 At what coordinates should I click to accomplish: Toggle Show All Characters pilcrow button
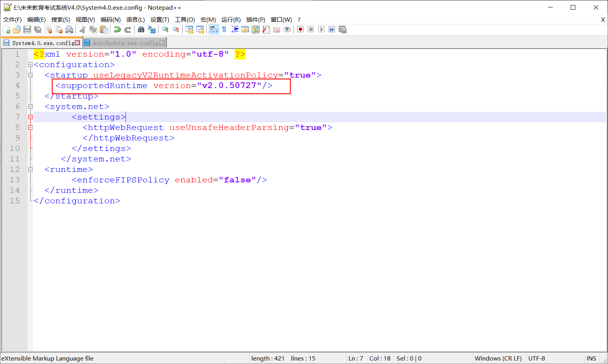click(224, 29)
